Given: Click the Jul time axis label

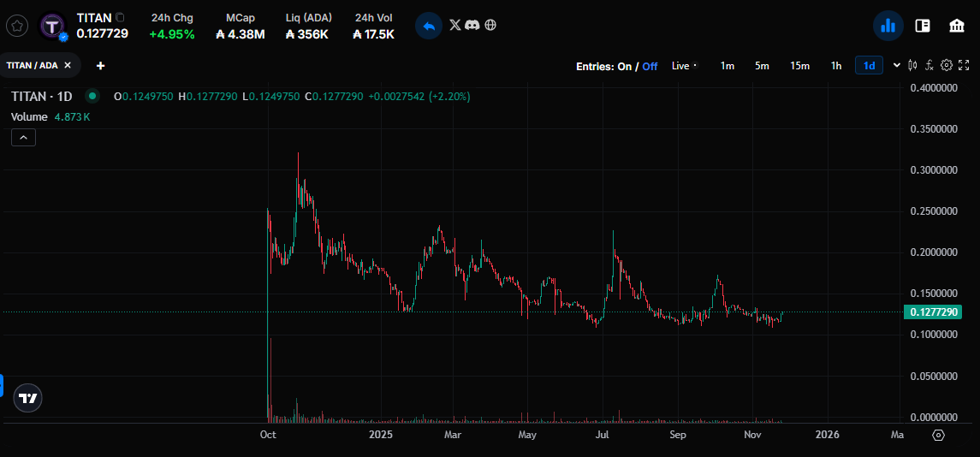Looking at the screenshot, I should click(603, 435).
